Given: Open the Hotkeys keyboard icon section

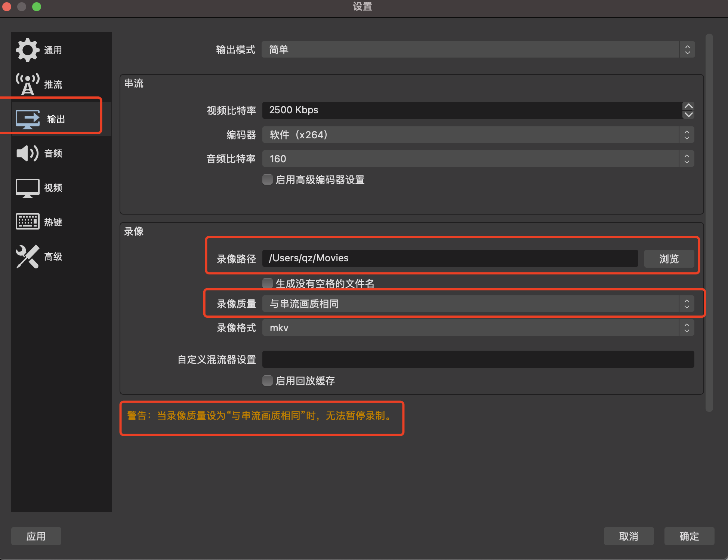Looking at the screenshot, I should point(28,222).
